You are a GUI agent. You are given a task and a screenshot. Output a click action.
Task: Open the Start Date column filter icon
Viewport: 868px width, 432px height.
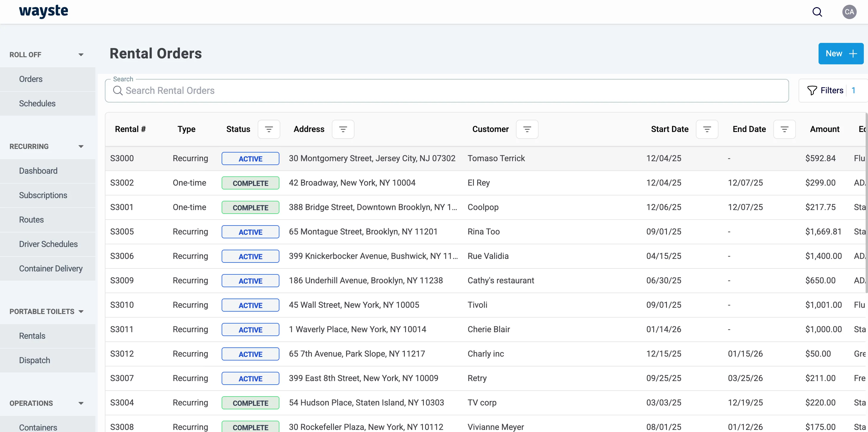707,129
